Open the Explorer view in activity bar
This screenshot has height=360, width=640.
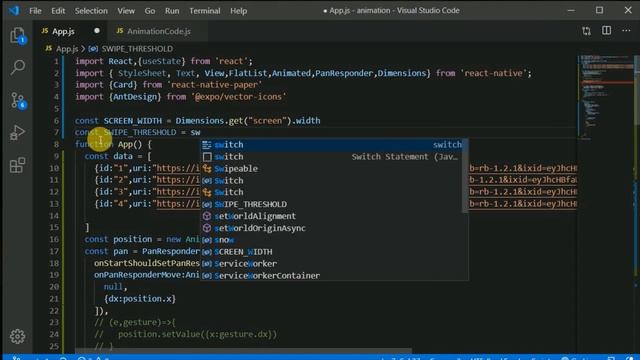tap(18, 36)
